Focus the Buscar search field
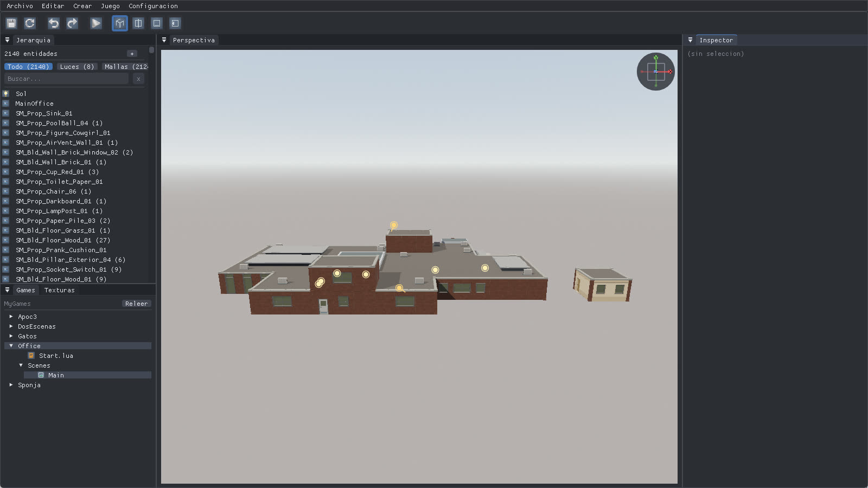 pyautogui.click(x=67, y=79)
